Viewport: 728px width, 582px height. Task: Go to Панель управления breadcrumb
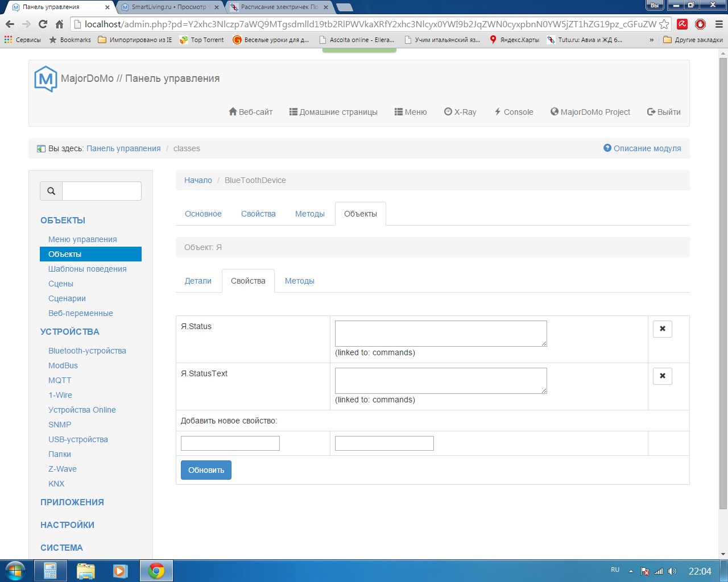(123, 148)
